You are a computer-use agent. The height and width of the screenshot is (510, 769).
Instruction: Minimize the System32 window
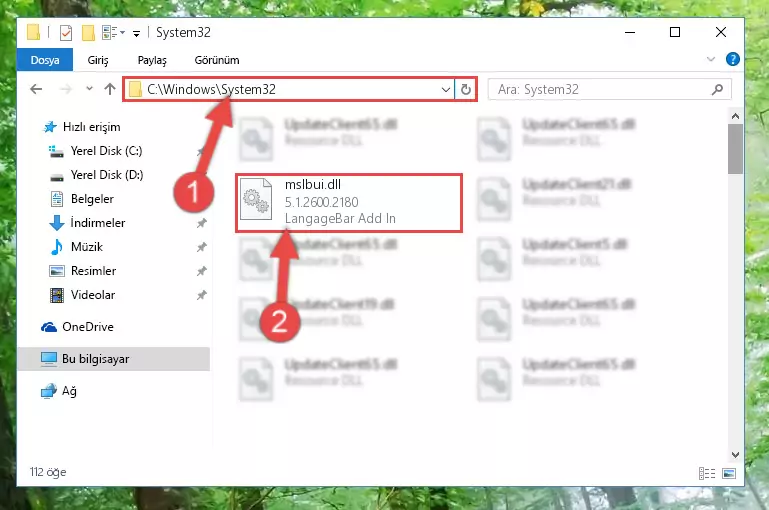point(630,32)
